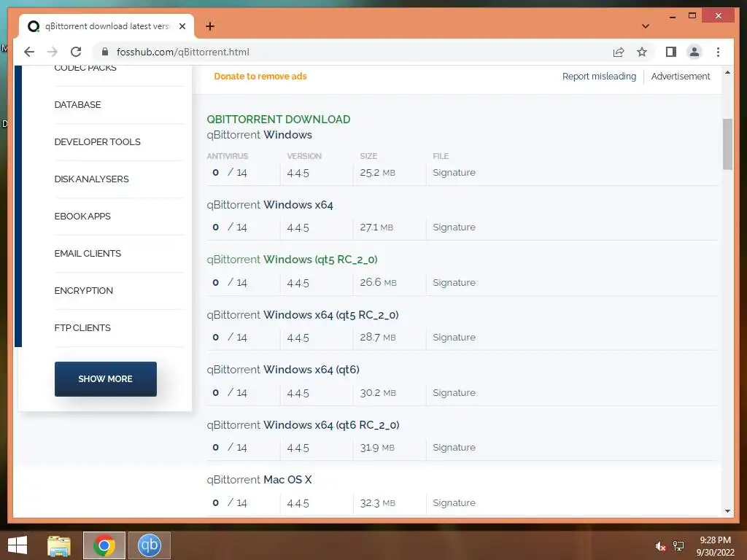
Task: Open the Email Clients category
Action: coord(88,253)
